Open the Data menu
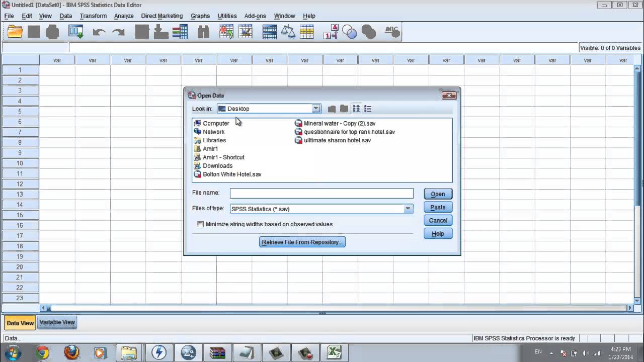The height and width of the screenshot is (362, 644). 66,16
